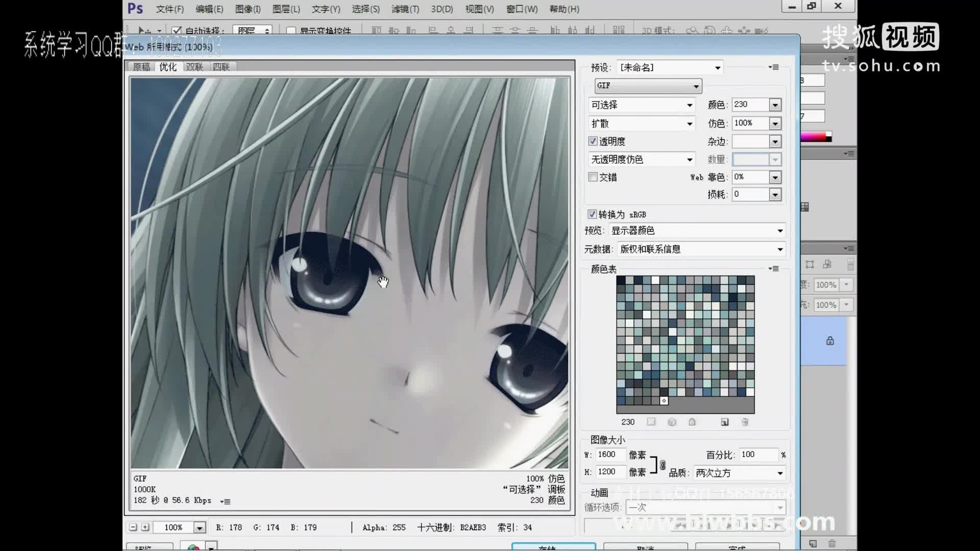Open the 文件(F) menu
980x551 pixels.
pos(169,9)
